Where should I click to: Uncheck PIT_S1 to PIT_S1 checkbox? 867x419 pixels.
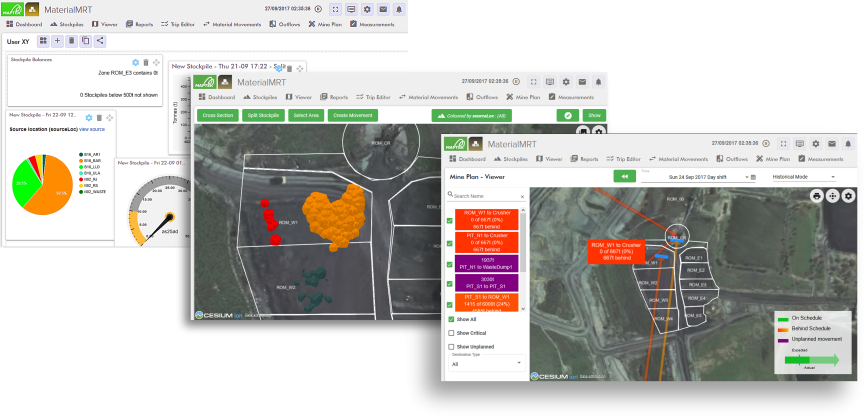[x=450, y=284]
